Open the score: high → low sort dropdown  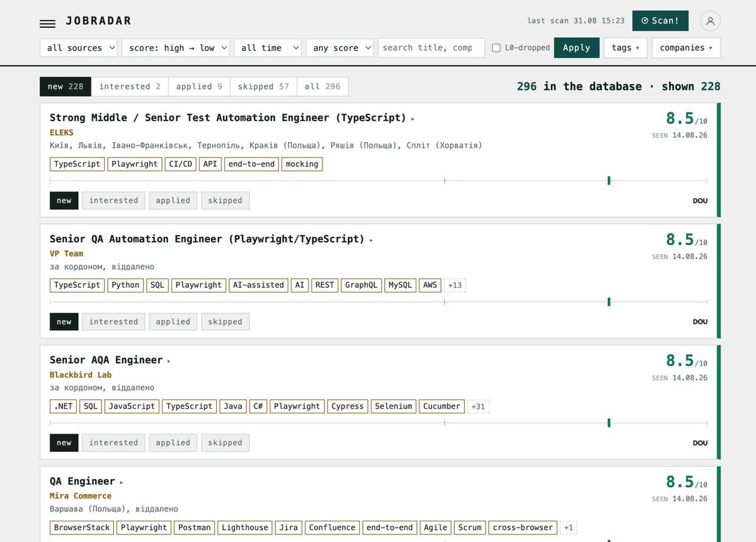point(176,48)
